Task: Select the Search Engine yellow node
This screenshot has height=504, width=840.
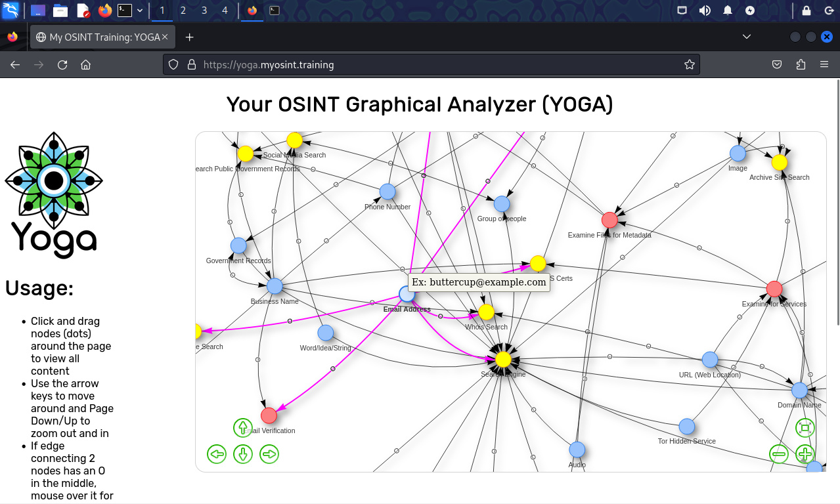Action: point(503,359)
